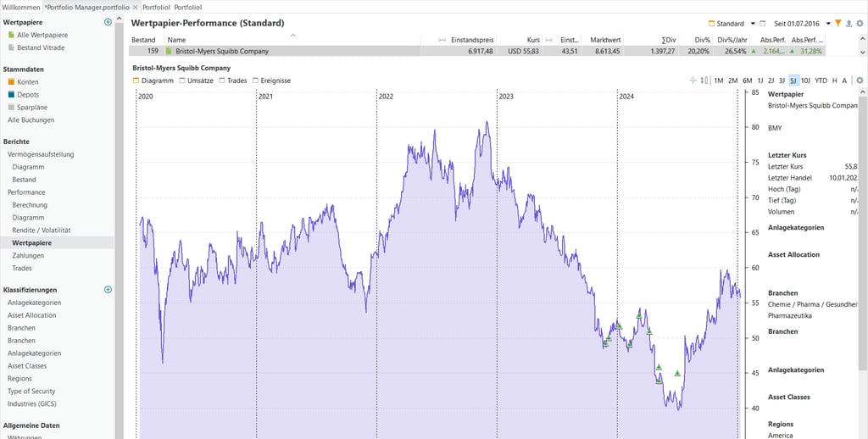Screen dimensions: 868x439
Task: Click the orange Standard view icon
Action: point(711,24)
